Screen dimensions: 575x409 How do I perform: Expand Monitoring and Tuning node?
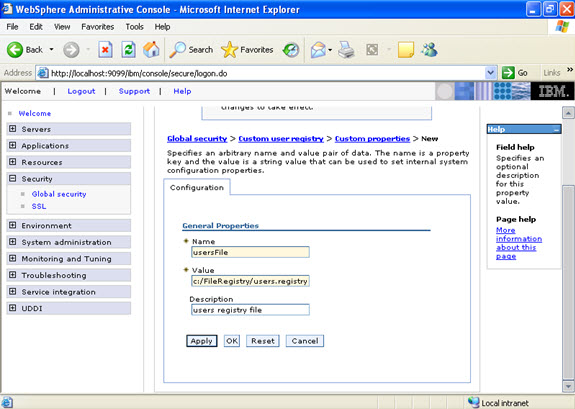12,258
